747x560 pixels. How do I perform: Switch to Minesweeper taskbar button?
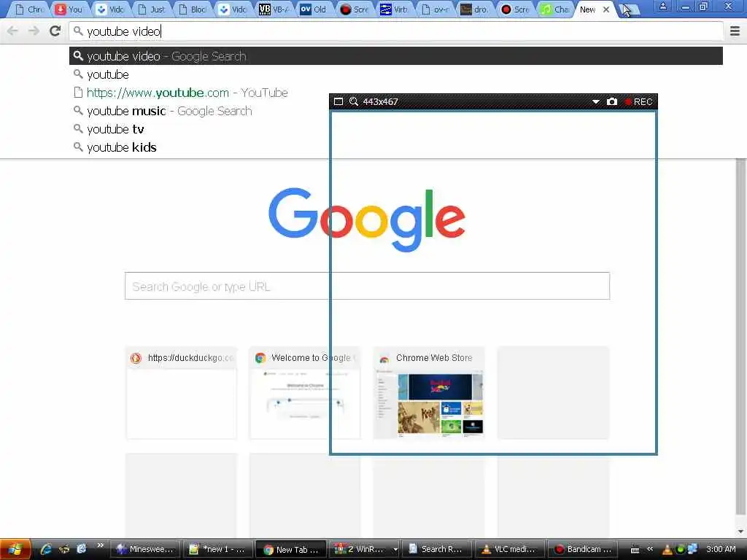click(145, 549)
